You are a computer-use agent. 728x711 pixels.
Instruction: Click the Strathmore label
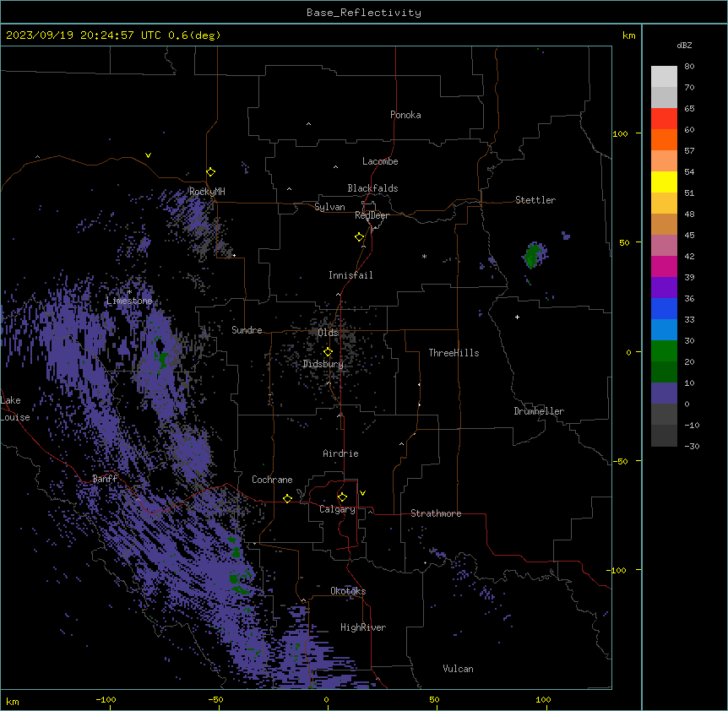click(x=436, y=513)
